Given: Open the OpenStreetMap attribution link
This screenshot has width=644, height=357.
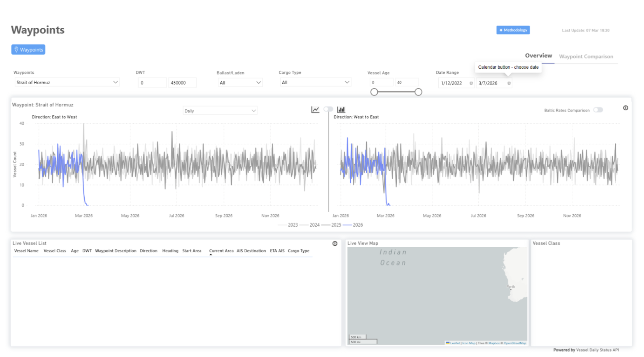Looking at the screenshot, I should click(x=515, y=343).
